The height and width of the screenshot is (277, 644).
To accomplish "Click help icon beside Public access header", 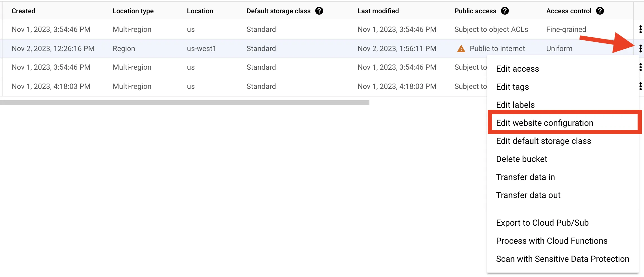I will 505,11.
